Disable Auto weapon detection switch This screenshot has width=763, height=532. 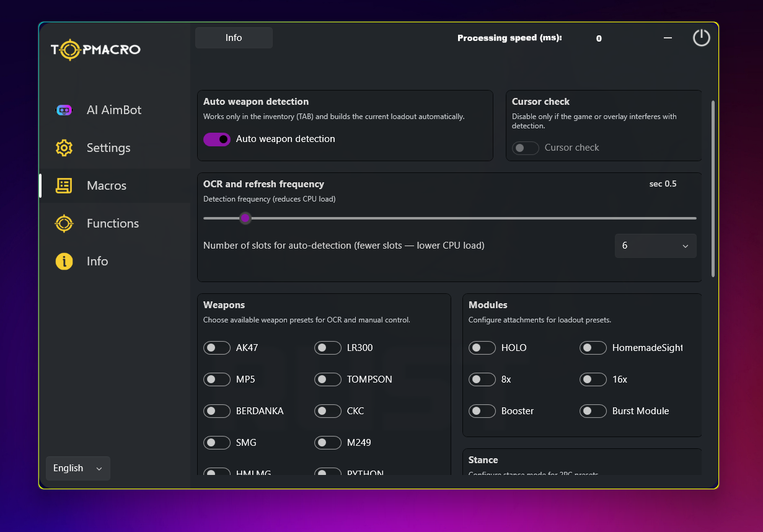pyautogui.click(x=217, y=139)
